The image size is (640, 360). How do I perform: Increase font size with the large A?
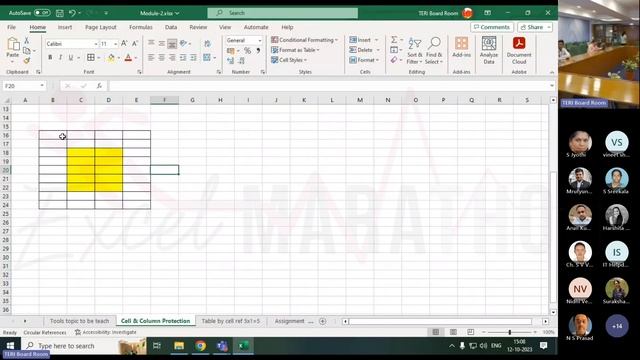point(124,44)
